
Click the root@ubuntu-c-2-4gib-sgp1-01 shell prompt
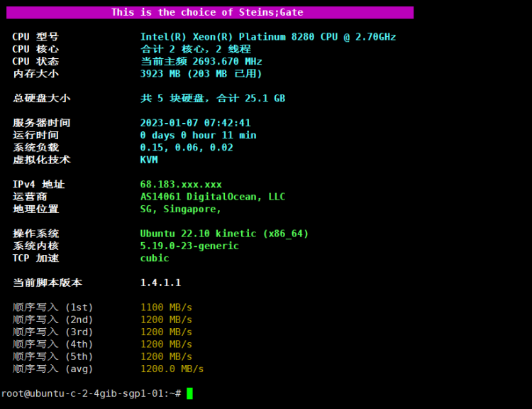pyautogui.click(x=91, y=393)
